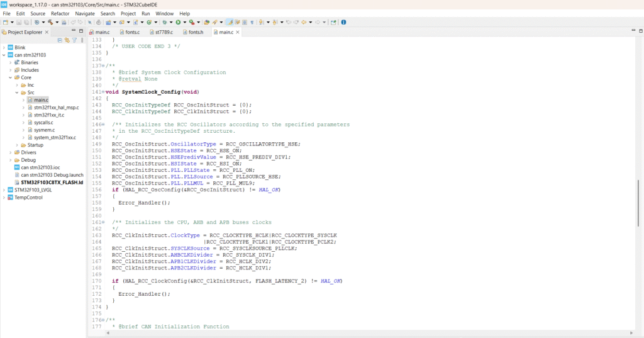Image resolution: width=644 pixels, height=338 pixels.
Task: Minimize the Project Explorer panel
Action: click(73, 31)
